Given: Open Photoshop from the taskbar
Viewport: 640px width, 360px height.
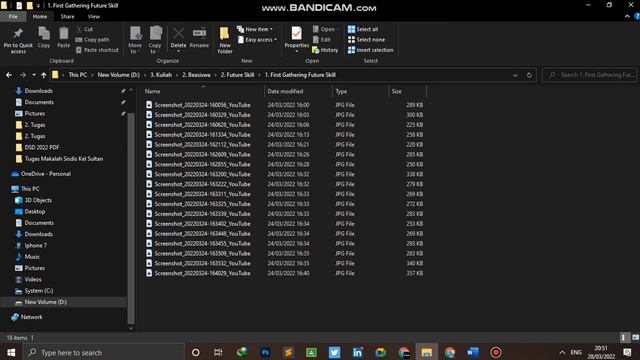Looking at the screenshot, I should (x=265, y=352).
